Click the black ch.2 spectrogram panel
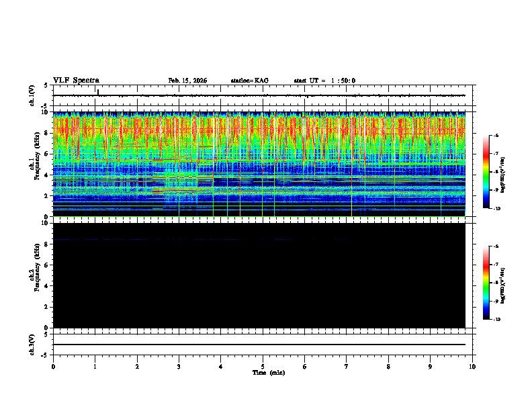532x411 pixels. 259,275
